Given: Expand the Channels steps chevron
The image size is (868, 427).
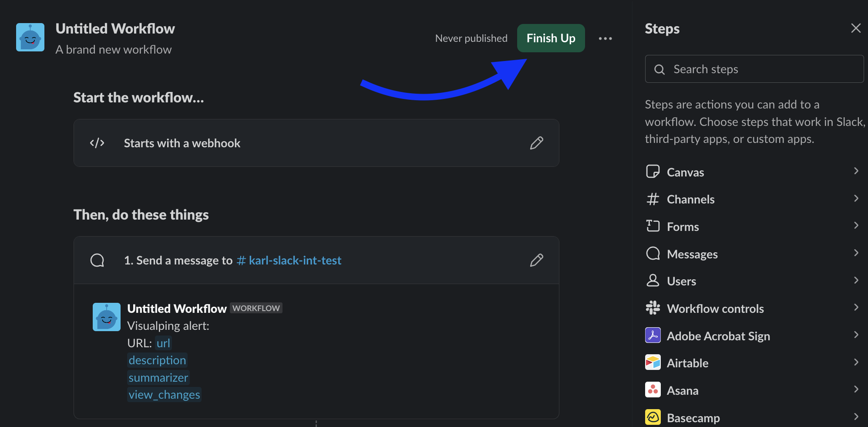Looking at the screenshot, I should [x=856, y=198].
